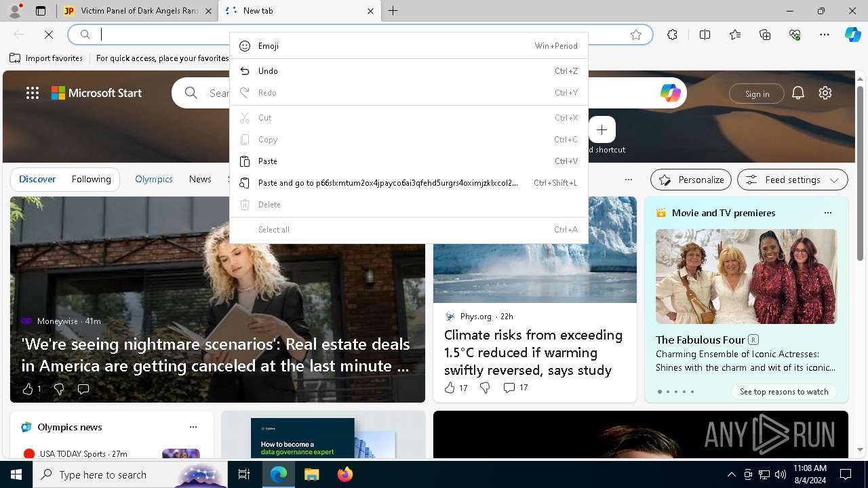Click the Emoji context menu entry
Viewport: 868px width, 488px height.
click(409, 46)
